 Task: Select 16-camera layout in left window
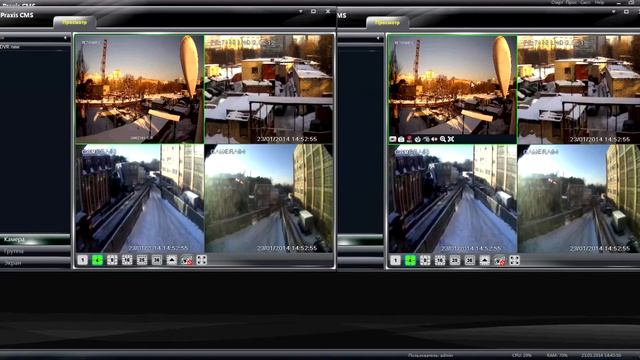click(127, 260)
